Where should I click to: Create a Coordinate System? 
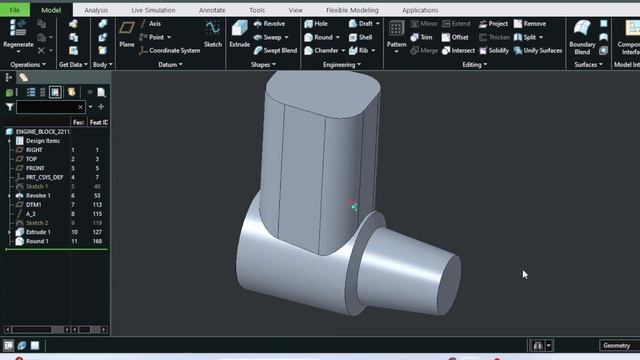[169, 51]
